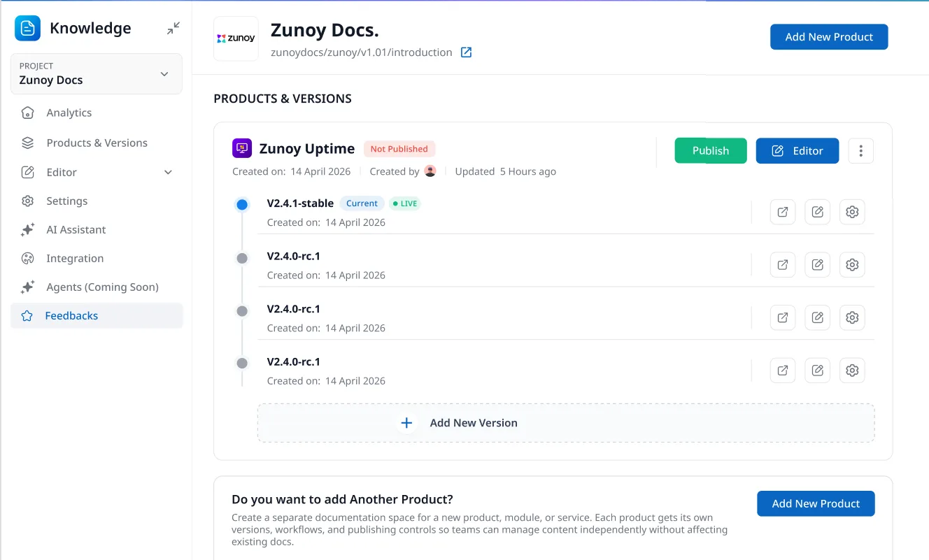Open the blue Editor button
Screen dimensions: 929x560
(x=797, y=150)
